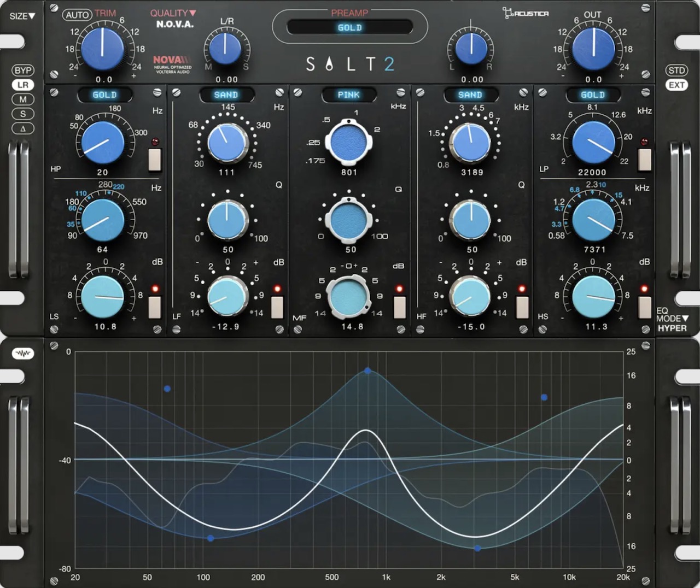Click the HP frequency knob
Screen dimensions: 700x588
103,142
